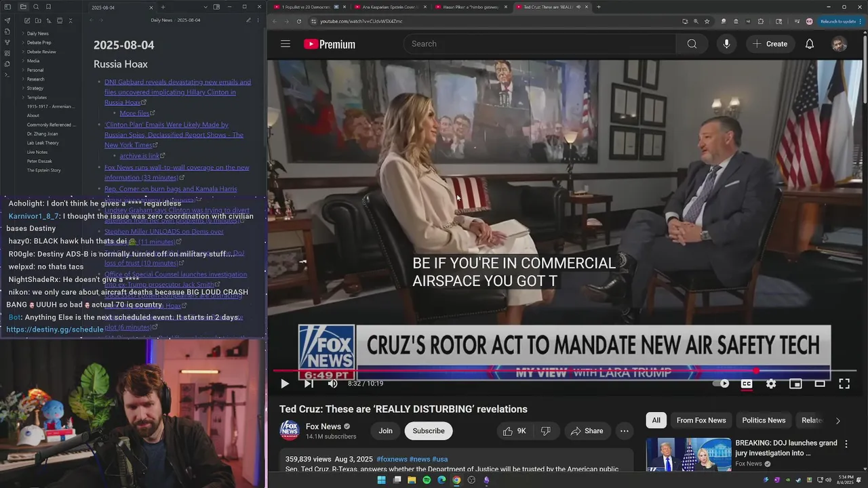Image resolution: width=868 pixels, height=488 pixels.
Task: Click the paper-plane ribbon icon in Obsidian
Action: (x=7, y=20)
